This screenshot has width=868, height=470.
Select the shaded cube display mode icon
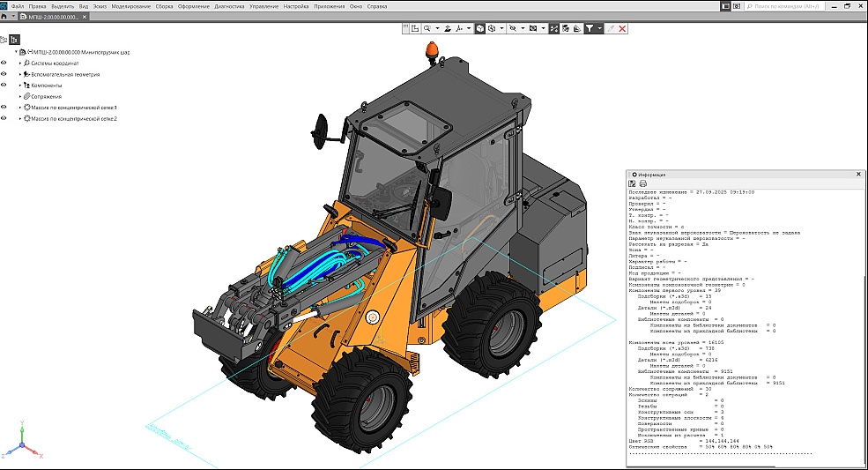pos(479,28)
